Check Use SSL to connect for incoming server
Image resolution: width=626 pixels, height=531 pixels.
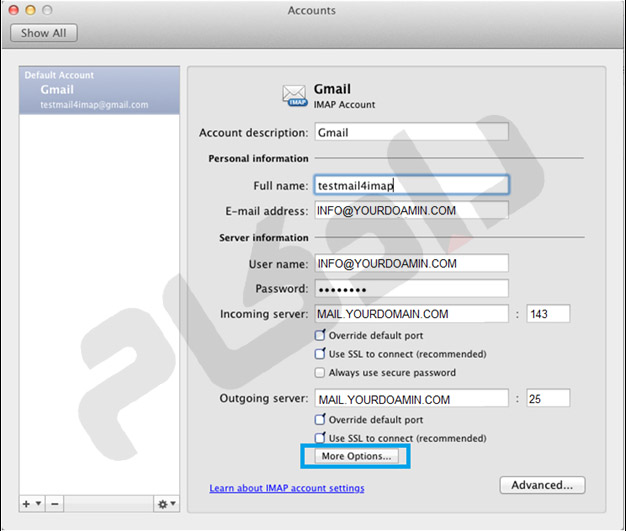tap(320, 354)
